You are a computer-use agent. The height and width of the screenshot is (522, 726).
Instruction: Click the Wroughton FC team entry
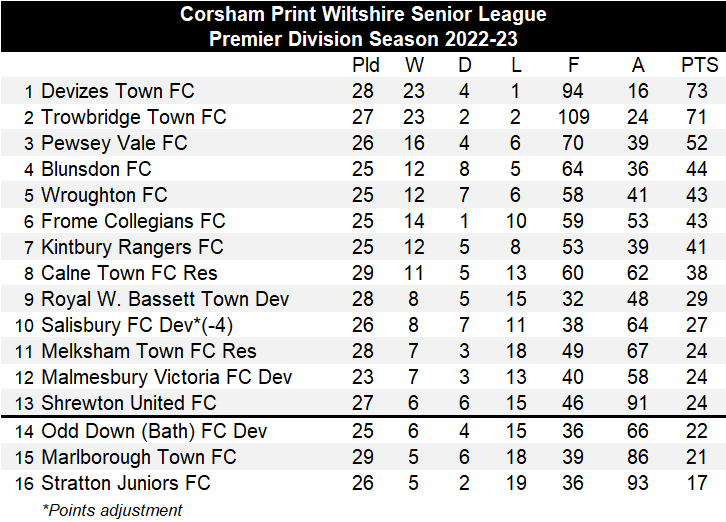tap(104, 195)
